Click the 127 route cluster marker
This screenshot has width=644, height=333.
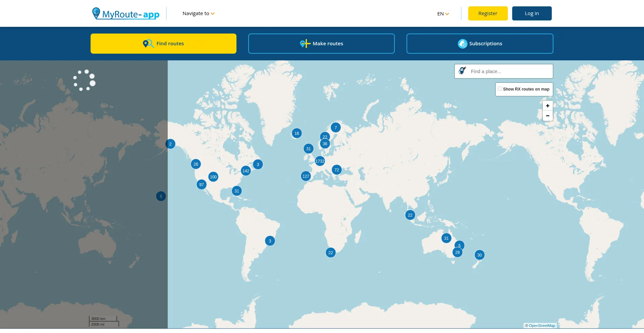[x=306, y=176]
